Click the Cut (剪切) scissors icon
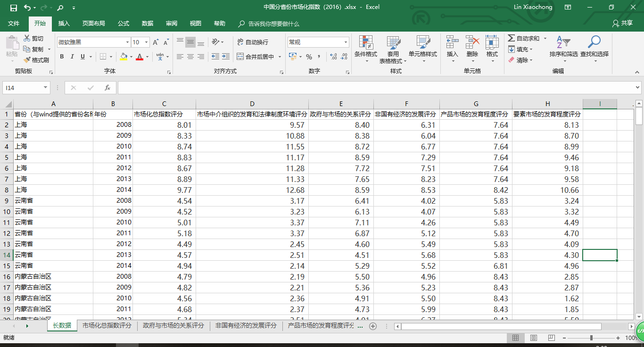The height and width of the screenshot is (347, 644). tap(27, 38)
